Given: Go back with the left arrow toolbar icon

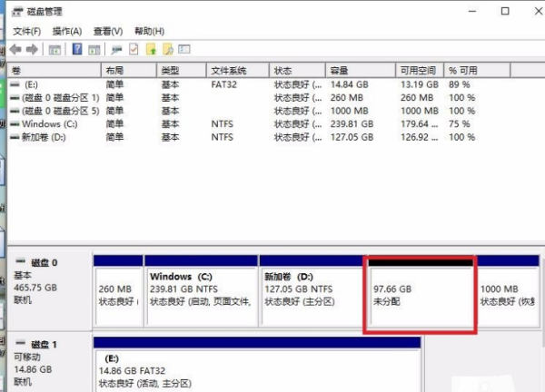Looking at the screenshot, I should coord(15,50).
